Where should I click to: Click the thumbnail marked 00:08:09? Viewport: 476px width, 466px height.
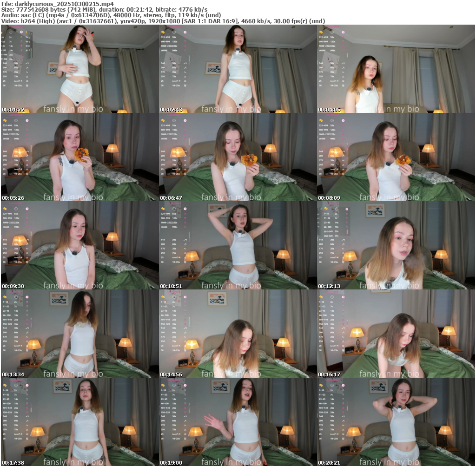(x=396, y=157)
